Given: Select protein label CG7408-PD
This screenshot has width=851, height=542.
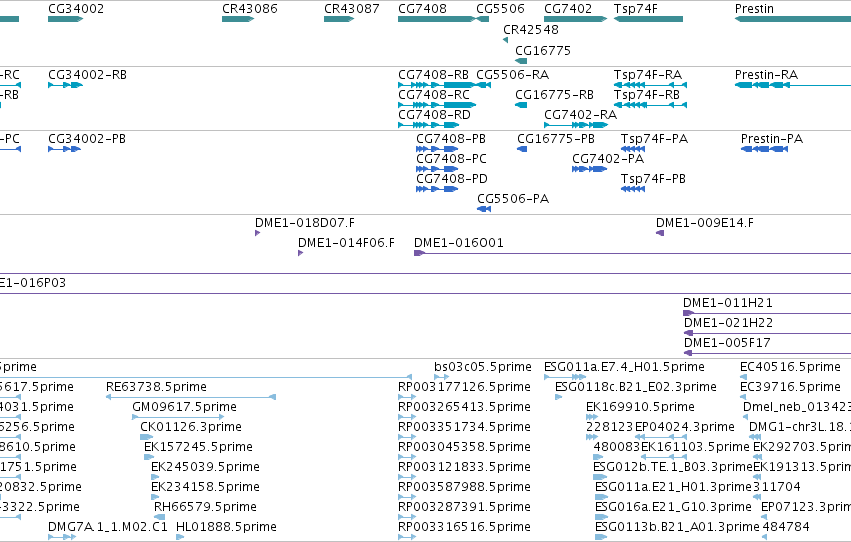Looking at the screenshot, I should 452,179.
